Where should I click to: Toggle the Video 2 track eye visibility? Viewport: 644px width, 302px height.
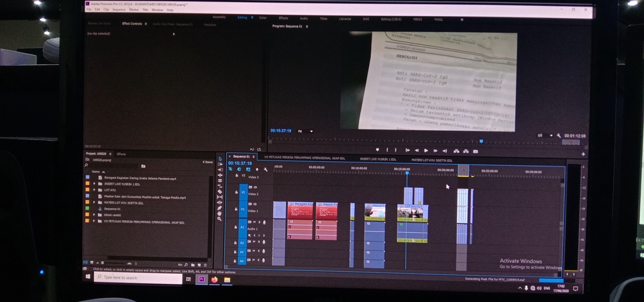pyautogui.click(x=255, y=187)
